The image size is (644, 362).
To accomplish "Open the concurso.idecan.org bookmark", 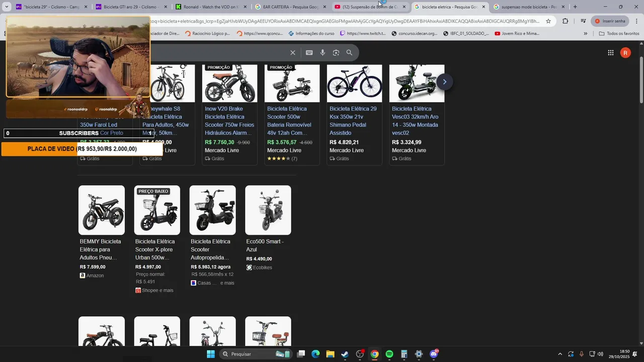I will [x=415, y=34].
